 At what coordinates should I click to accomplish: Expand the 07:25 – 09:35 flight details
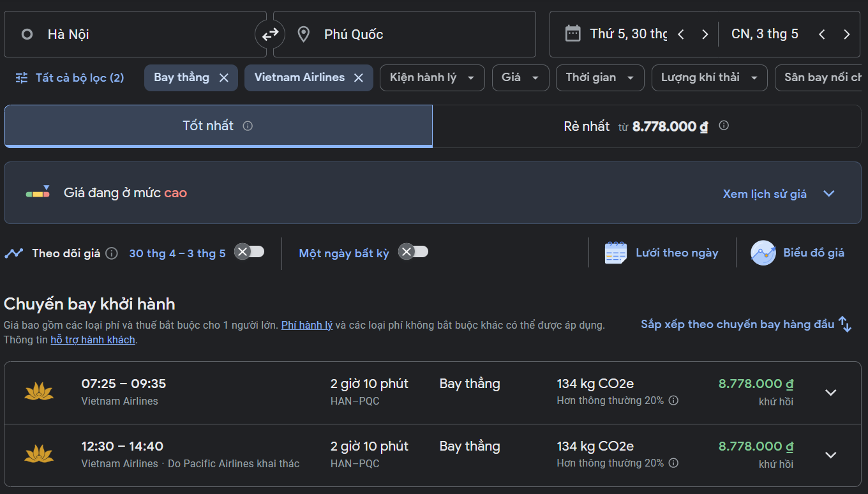pos(830,393)
